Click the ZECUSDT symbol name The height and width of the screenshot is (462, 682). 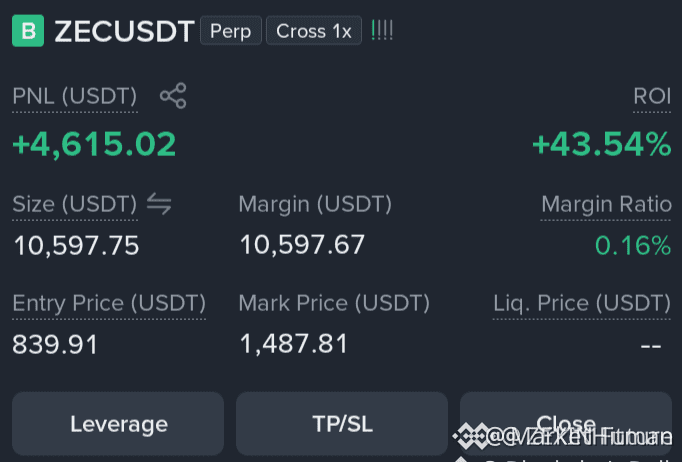[124, 31]
